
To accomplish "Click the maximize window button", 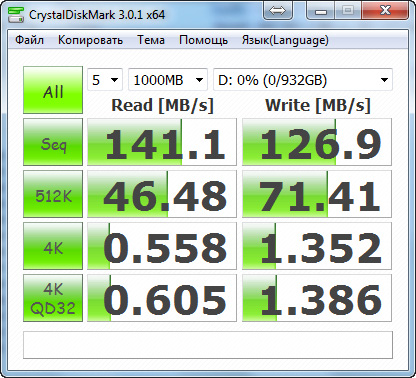I will (348, 11).
